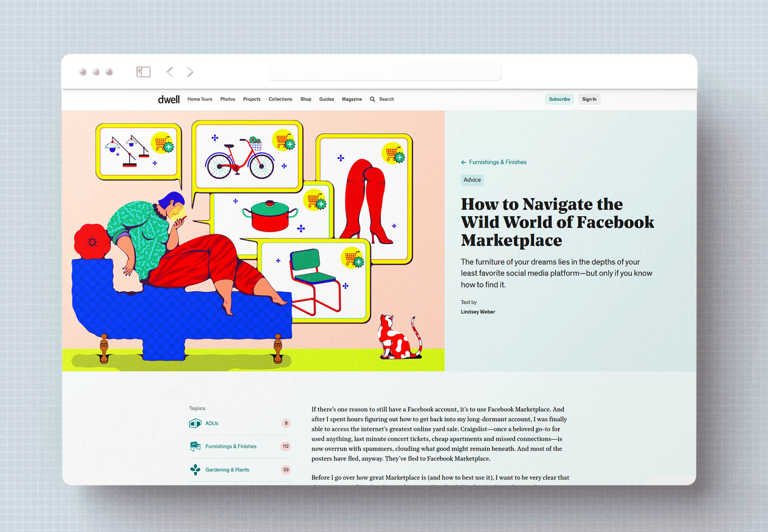This screenshot has height=532, width=768.
Task: Click the article headline about Facebook Marketplace
Action: (557, 222)
